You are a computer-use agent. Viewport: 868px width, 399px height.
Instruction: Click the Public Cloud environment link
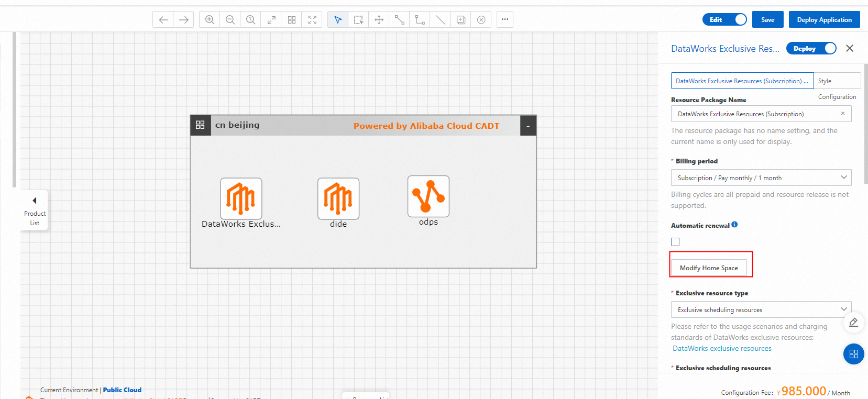click(x=122, y=390)
